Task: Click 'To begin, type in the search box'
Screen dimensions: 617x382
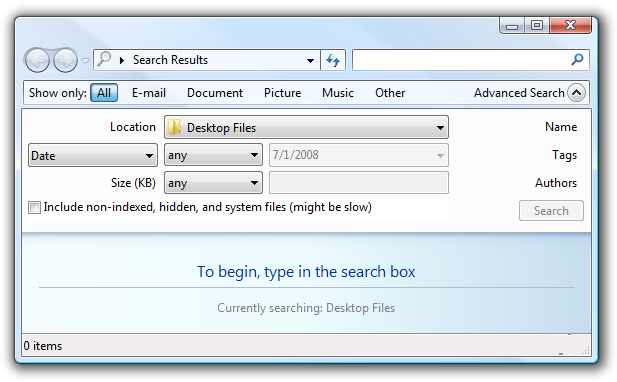Action: 306,271
